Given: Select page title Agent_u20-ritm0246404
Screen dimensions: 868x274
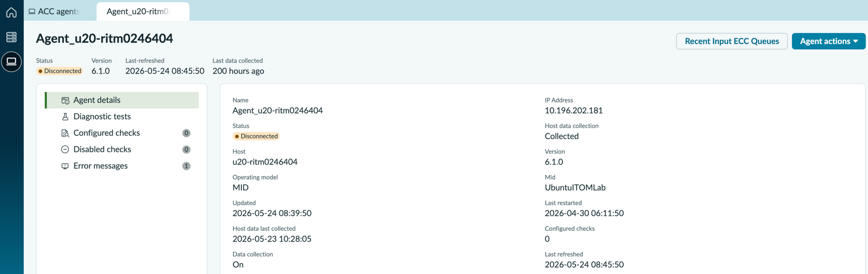Looking at the screenshot, I should point(105,38).
